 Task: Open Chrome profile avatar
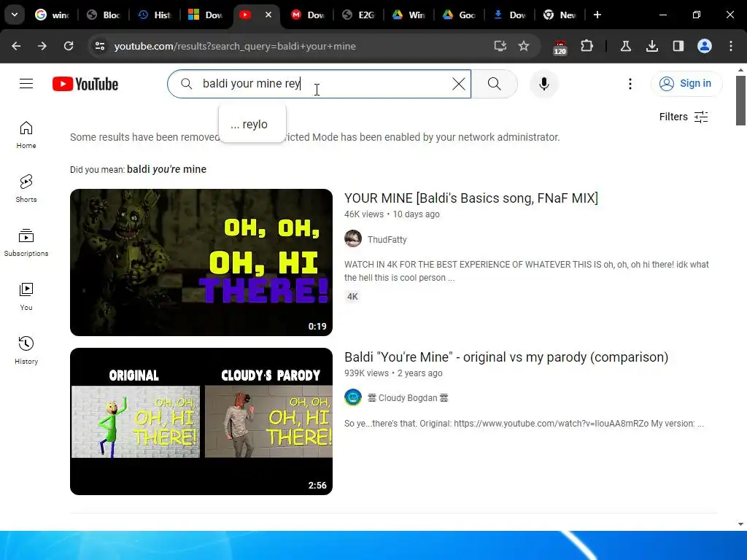point(705,46)
